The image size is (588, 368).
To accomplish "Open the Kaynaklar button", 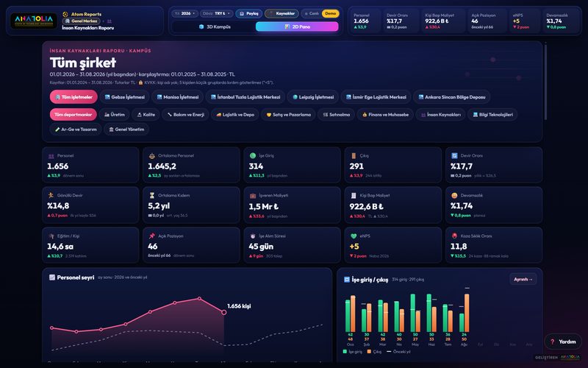I will [282, 13].
